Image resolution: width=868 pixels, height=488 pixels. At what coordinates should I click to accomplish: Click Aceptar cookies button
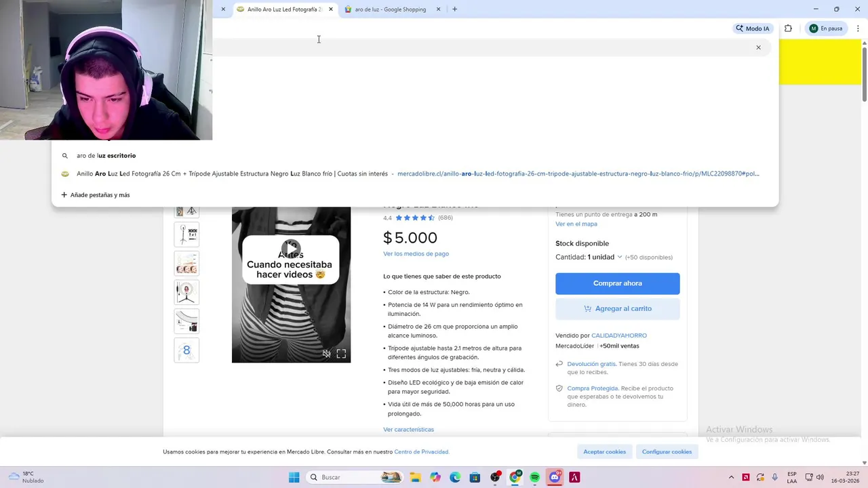604,451
